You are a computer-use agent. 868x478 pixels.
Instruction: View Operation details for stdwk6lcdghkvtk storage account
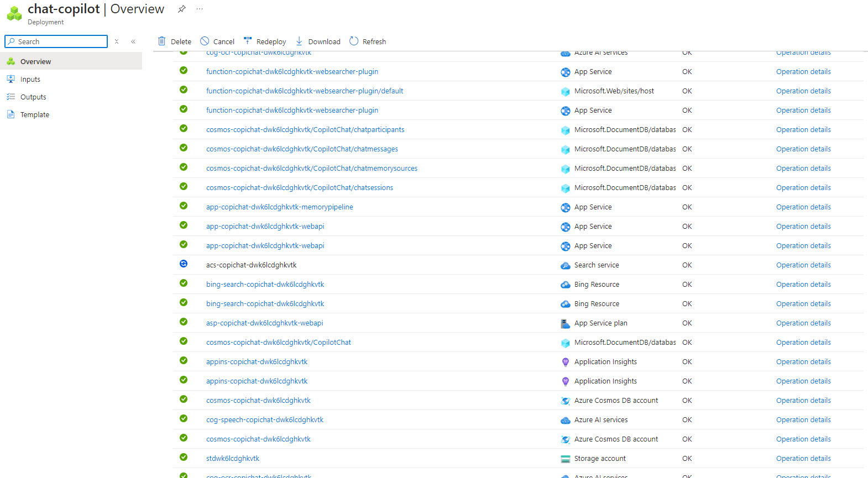(x=803, y=459)
